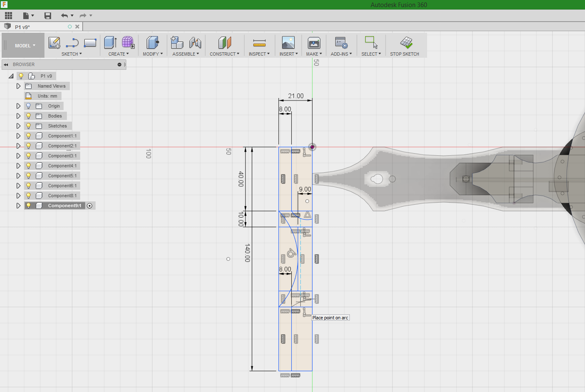Click the 9.00 dimension value
This screenshot has height=392, width=585.
click(x=305, y=189)
